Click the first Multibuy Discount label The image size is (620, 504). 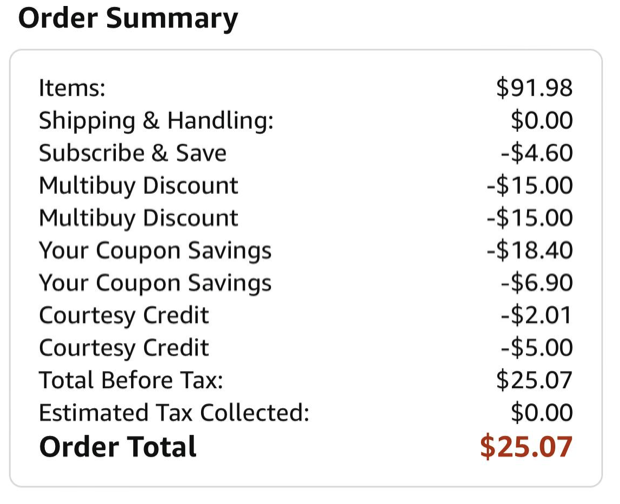(x=138, y=186)
